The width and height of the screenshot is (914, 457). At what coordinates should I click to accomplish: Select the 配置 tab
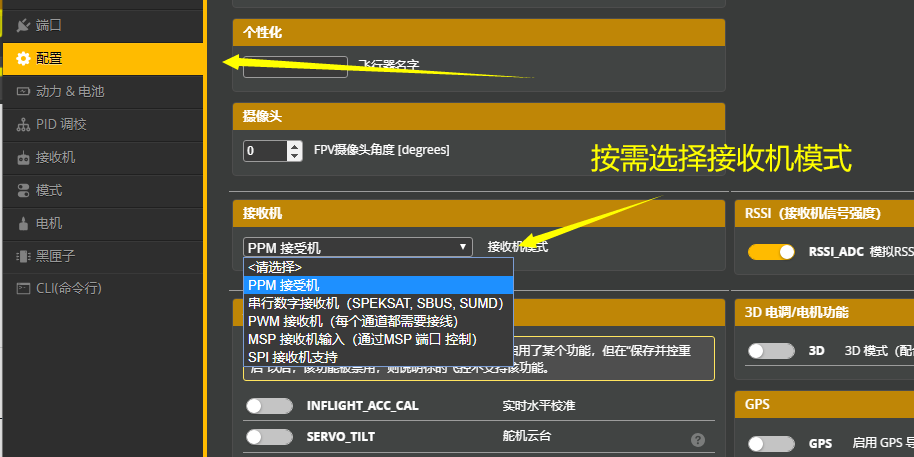click(x=103, y=58)
